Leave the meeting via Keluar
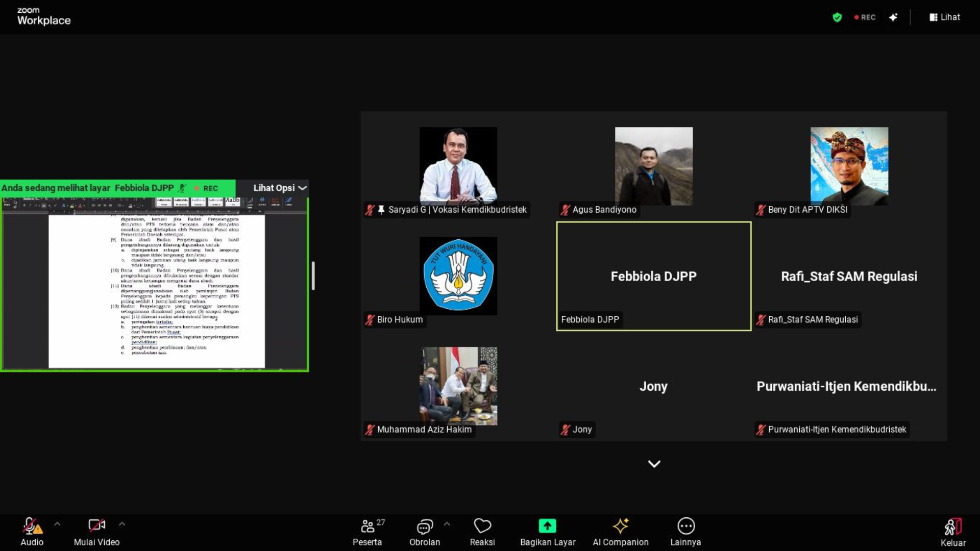This screenshot has width=980, height=551. [953, 533]
